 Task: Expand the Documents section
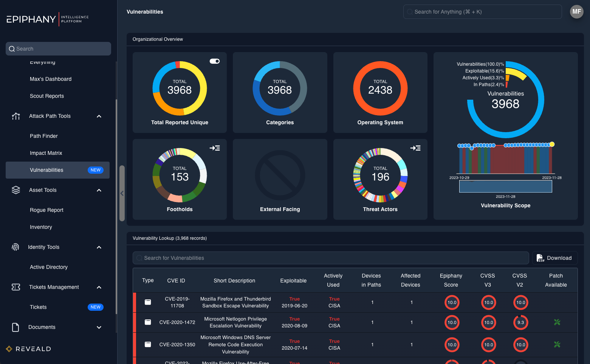(99, 327)
